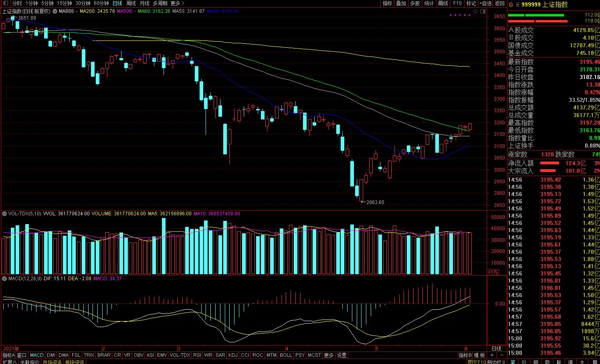The height and width of the screenshot is (364, 600).
Task: Click the 标记 mark toolbar button
Action: [471, 3]
